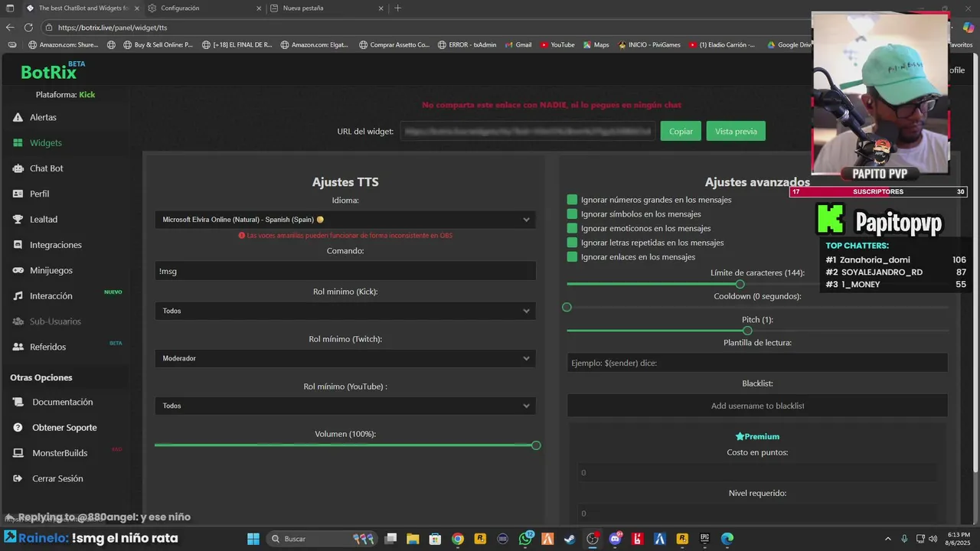Open the Minijuegos gamepad icon
The width and height of the screenshot is (980, 551).
pos(18,270)
